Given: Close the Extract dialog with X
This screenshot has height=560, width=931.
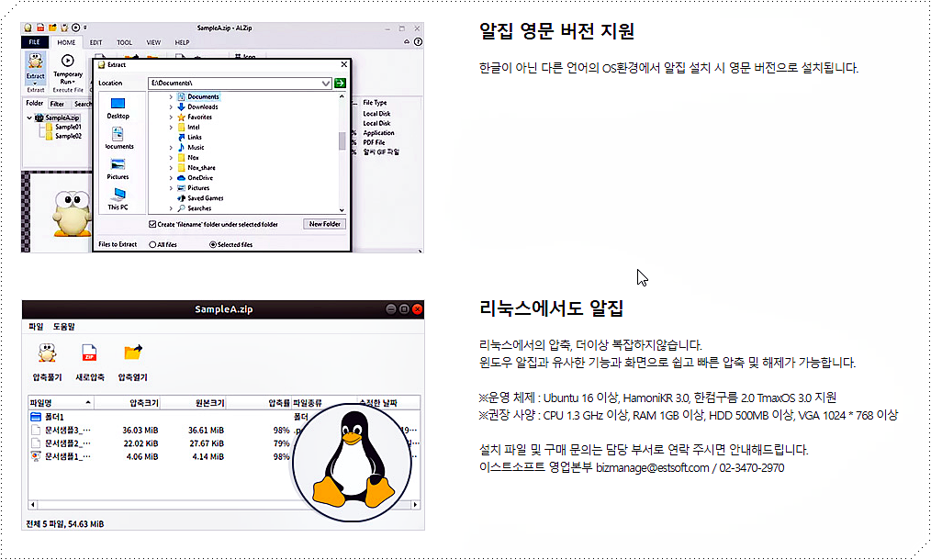Looking at the screenshot, I should pos(343,64).
